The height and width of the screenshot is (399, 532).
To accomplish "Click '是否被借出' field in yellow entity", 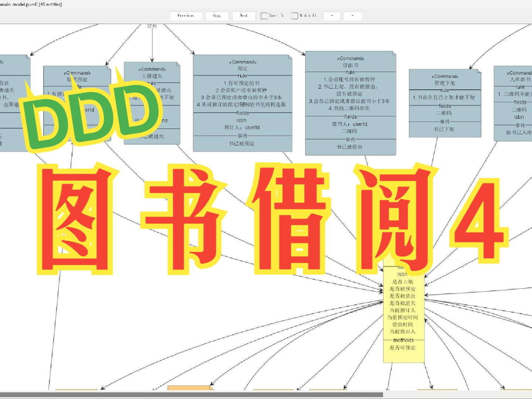I will point(403,296).
